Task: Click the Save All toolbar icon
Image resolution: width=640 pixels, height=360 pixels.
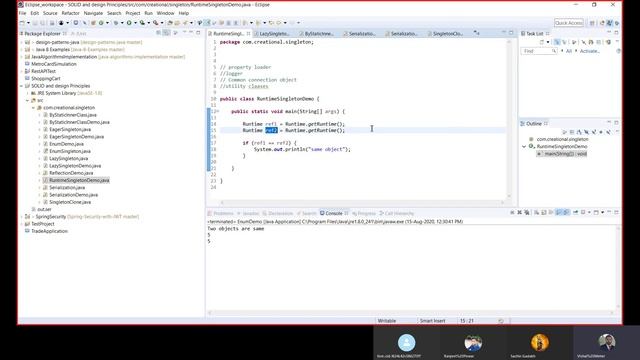Action: pos(42,23)
